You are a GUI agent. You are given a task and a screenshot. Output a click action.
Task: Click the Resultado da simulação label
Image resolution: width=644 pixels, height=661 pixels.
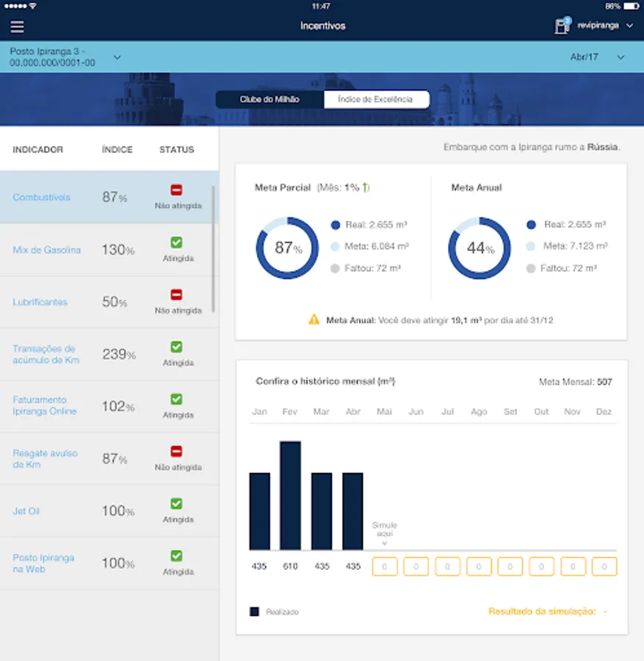tap(543, 611)
